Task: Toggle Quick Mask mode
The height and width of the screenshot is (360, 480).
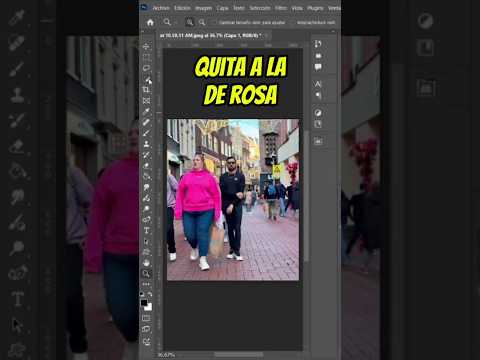Action: coord(146,318)
